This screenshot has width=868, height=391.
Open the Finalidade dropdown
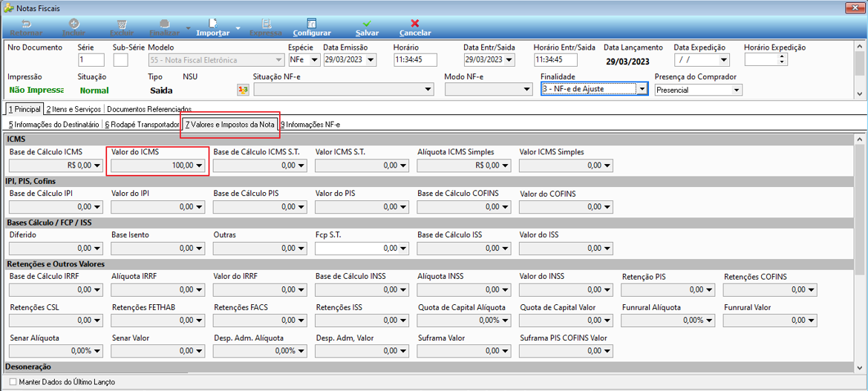(642, 89)
